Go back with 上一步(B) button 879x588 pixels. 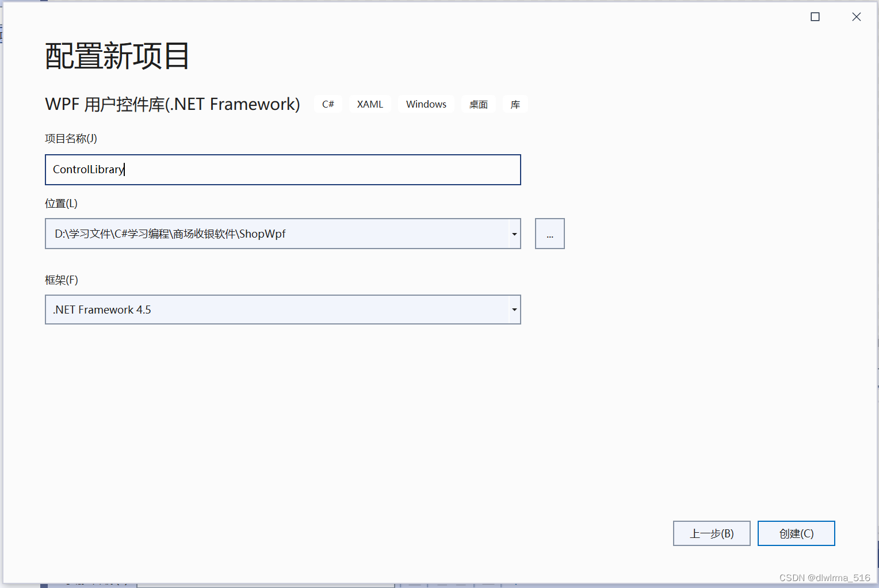point(712,533)
